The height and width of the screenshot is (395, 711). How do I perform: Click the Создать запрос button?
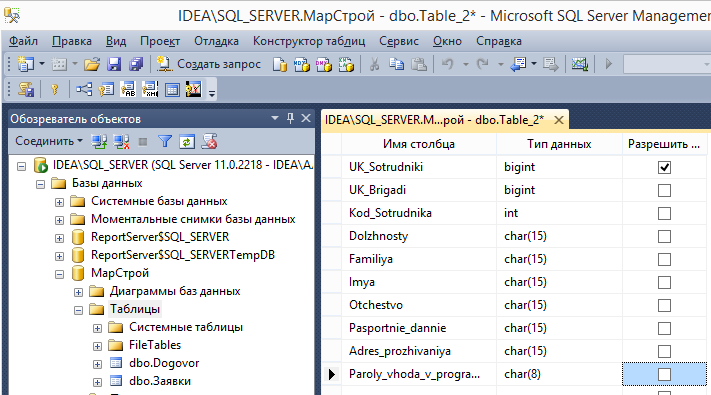pos(209,64)
